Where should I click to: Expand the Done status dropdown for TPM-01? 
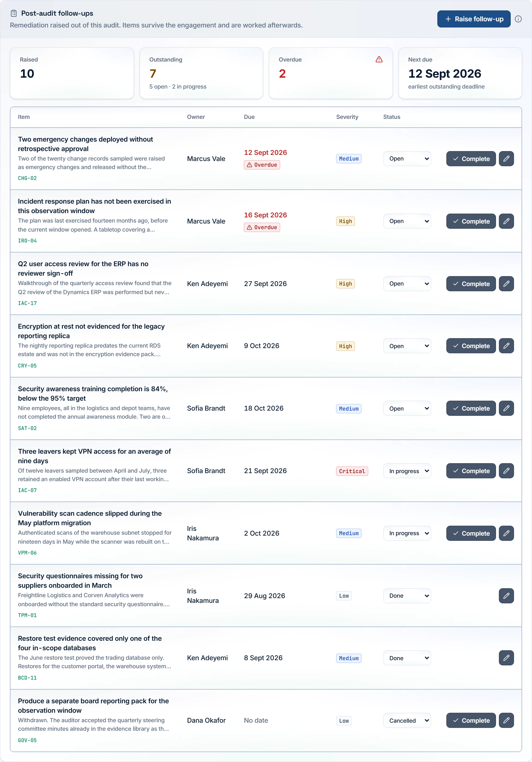(407, 596)
